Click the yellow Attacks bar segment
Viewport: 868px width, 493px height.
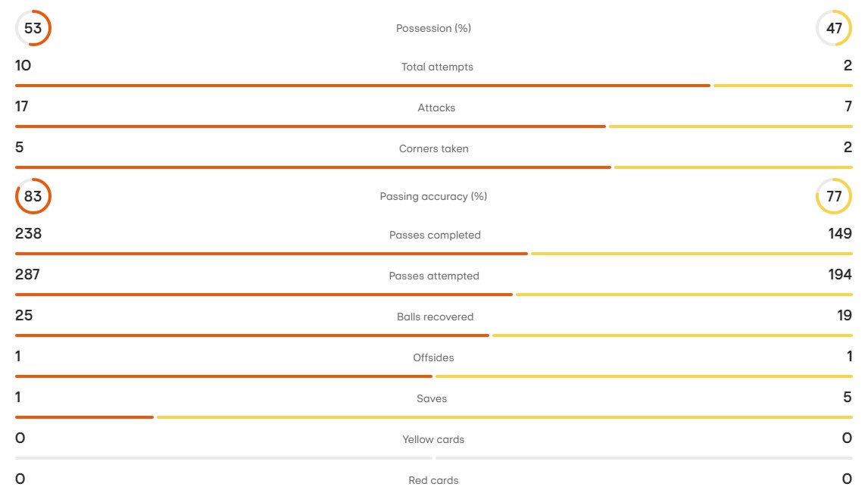point(731,126)
